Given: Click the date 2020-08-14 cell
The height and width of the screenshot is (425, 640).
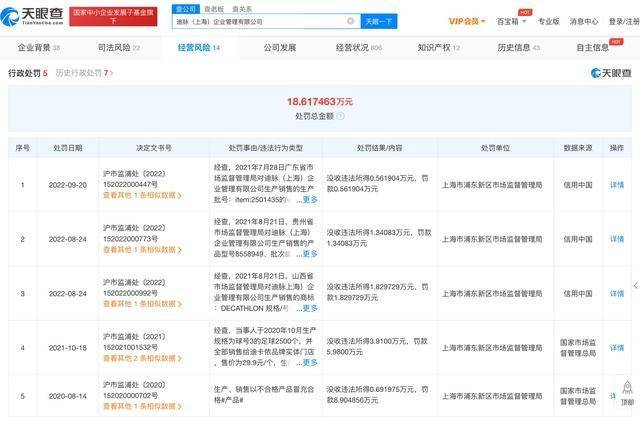Looking at the screenshot, I should [68, 396].
